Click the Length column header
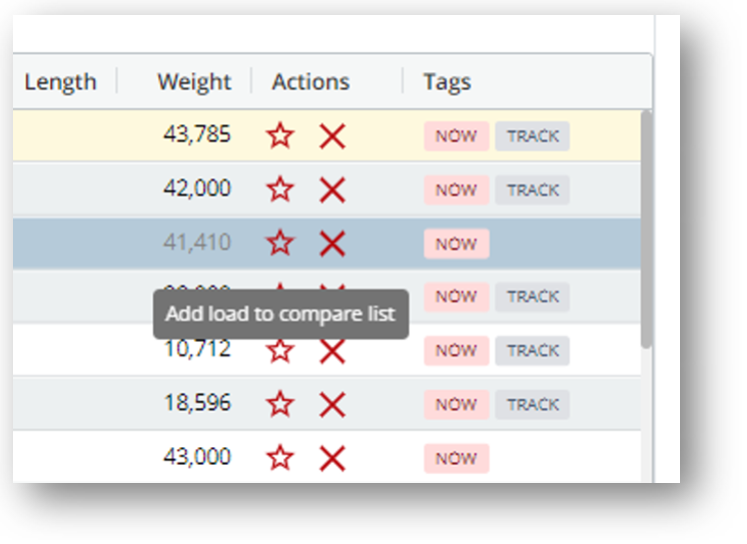Image resolution: width=747 pixels, height=544 pixels. tap(60, 82)
